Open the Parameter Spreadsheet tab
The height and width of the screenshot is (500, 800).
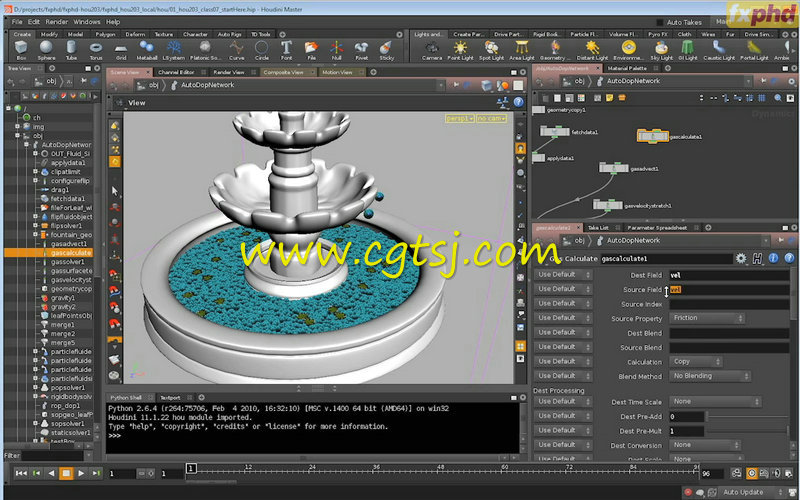(657, 228)
